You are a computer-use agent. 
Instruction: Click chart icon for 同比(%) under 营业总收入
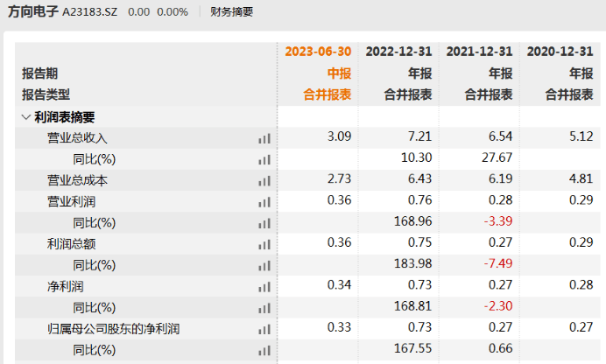(x=264, y=159)
